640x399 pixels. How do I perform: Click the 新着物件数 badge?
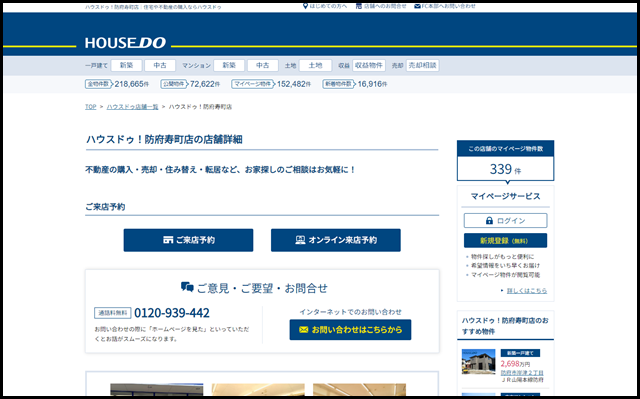coord(338,84)
